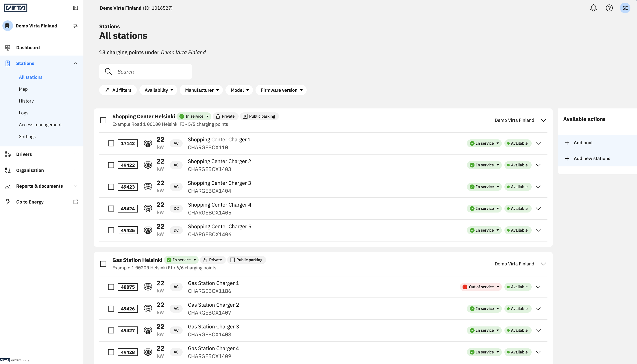Open the Availability filter dropdown
This screenshot has height=364, width=637.
click(x=158, y=90)
